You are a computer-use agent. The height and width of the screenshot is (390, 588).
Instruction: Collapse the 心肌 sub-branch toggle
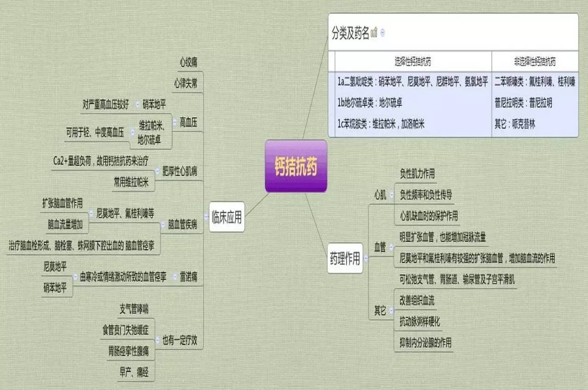(x=391, y=195)
